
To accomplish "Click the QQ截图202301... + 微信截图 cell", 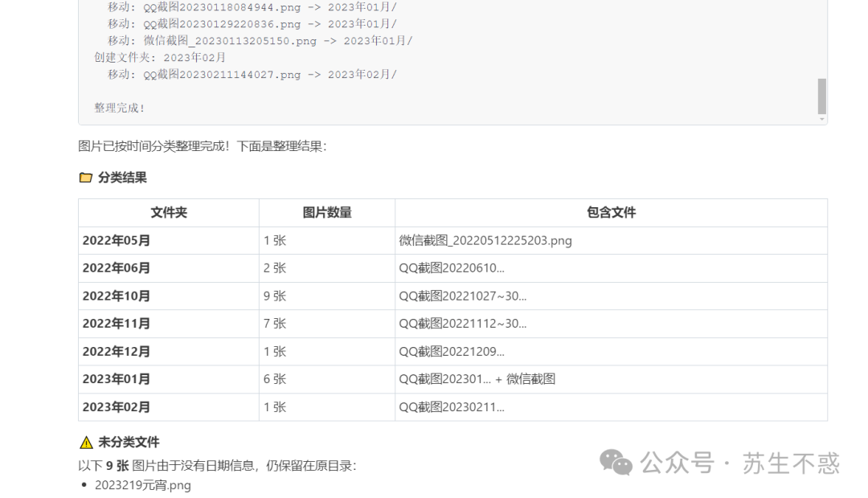I will 611,379.
